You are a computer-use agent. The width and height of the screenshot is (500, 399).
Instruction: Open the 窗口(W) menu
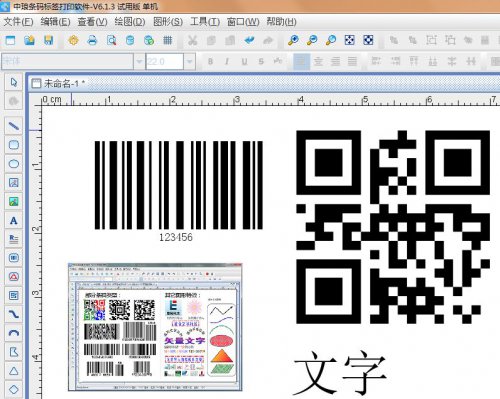pyautogui.click(x=243, y=22)
